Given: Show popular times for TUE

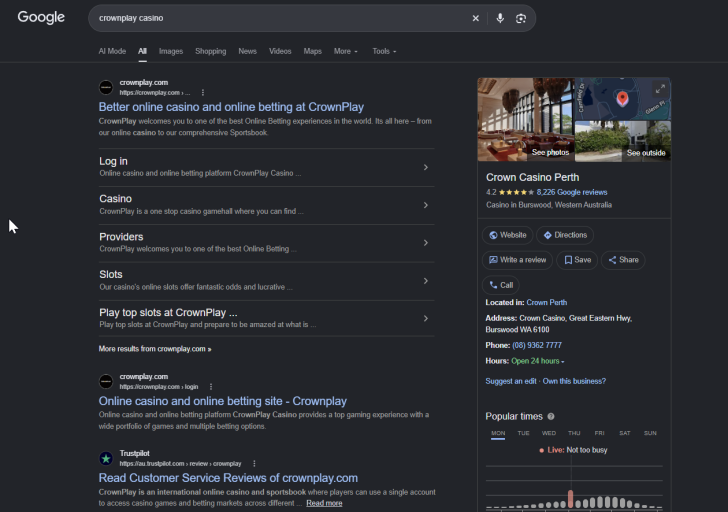Looking at the screenshot, I should [523, 433].
